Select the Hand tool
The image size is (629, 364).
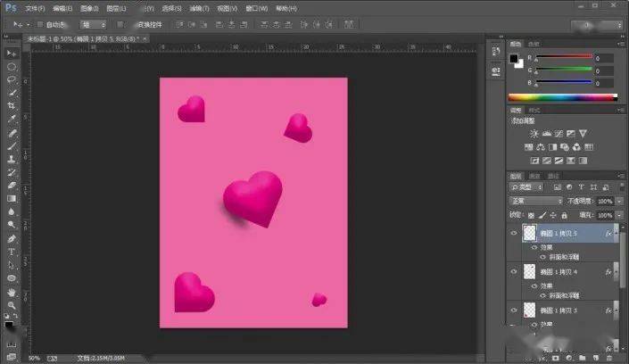(12, 292)
